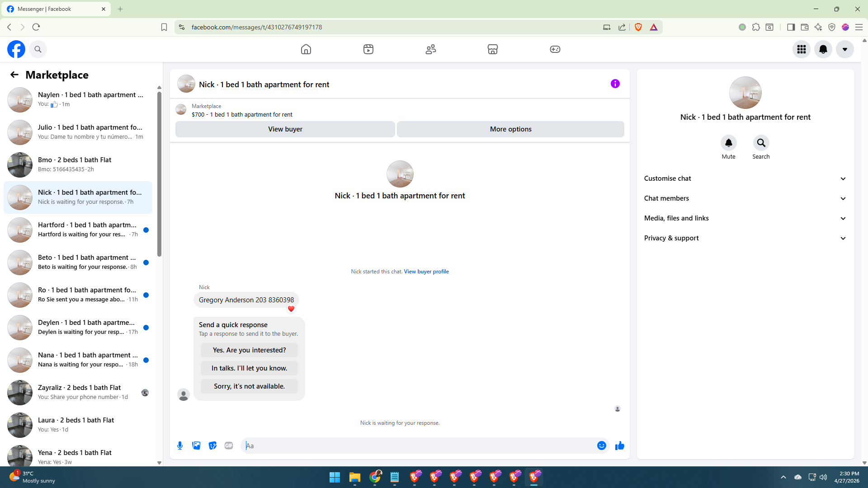Open the Friends icon

431,49
